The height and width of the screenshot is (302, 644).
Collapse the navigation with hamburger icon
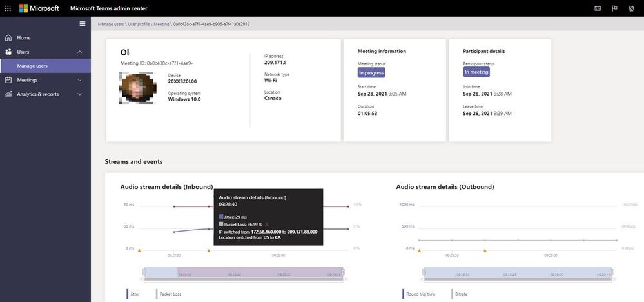pyautogui.click(x=82, y=24)
